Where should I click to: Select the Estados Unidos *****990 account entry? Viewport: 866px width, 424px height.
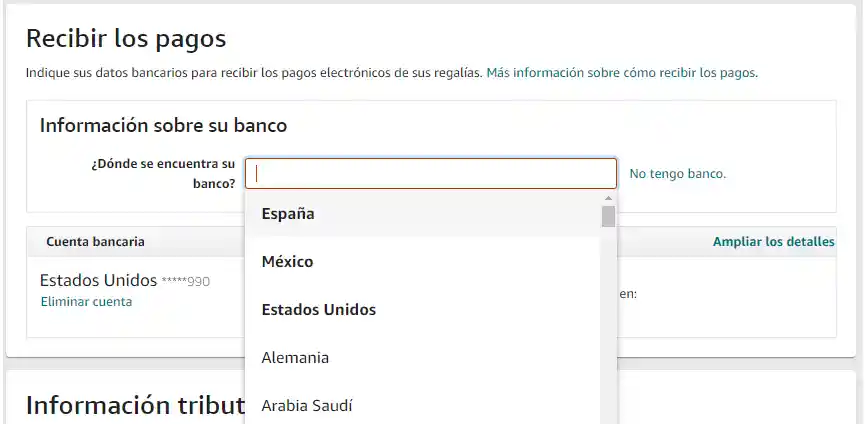click(x=124, y=280)
